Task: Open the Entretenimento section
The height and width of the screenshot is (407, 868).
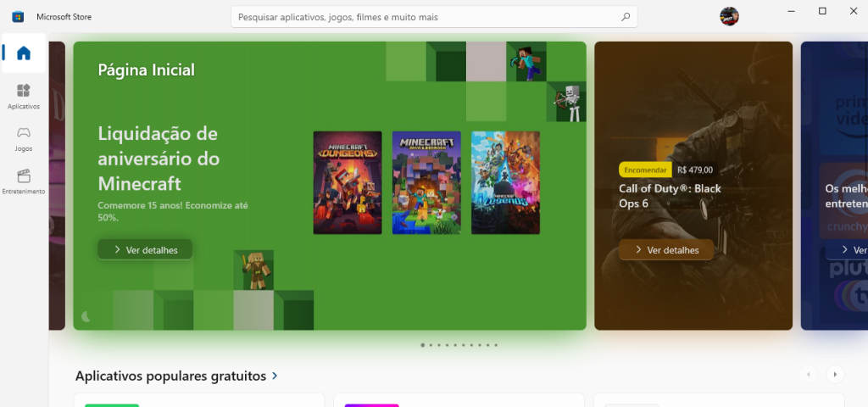Action: point(24,181)
